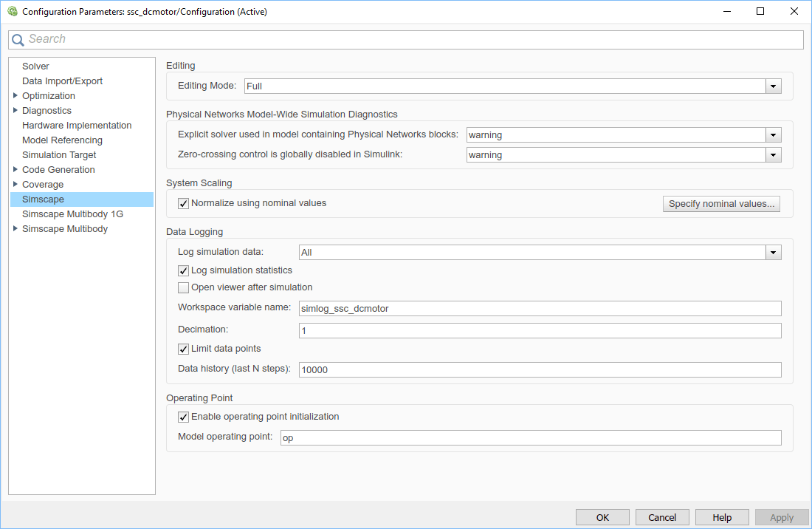Expand the Code Generation node
Image resolution: width=812 pixels, height=529 pixels.
(16, 170)
